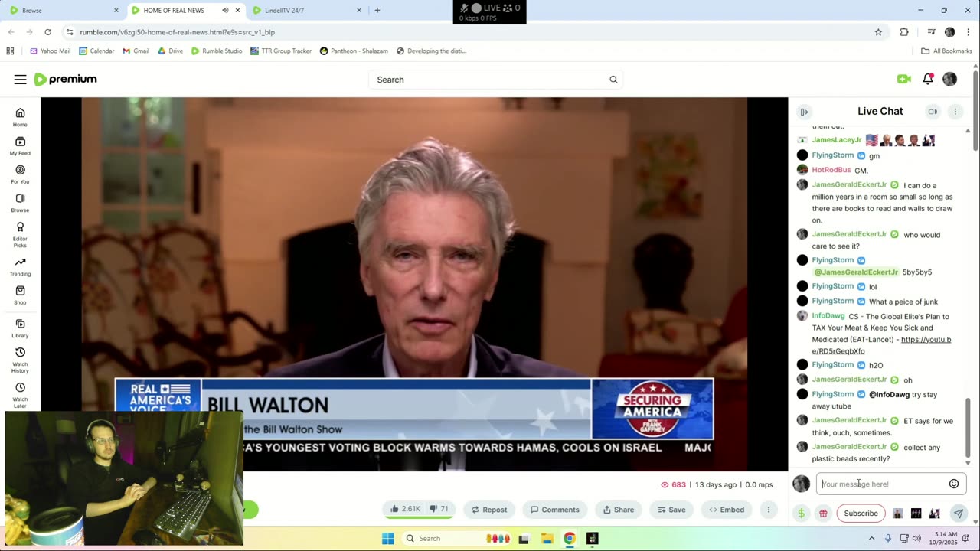Open Comments for the video
Image resolution: width=980 pixels, height=551 pixels.
click(x=554, y=510)
